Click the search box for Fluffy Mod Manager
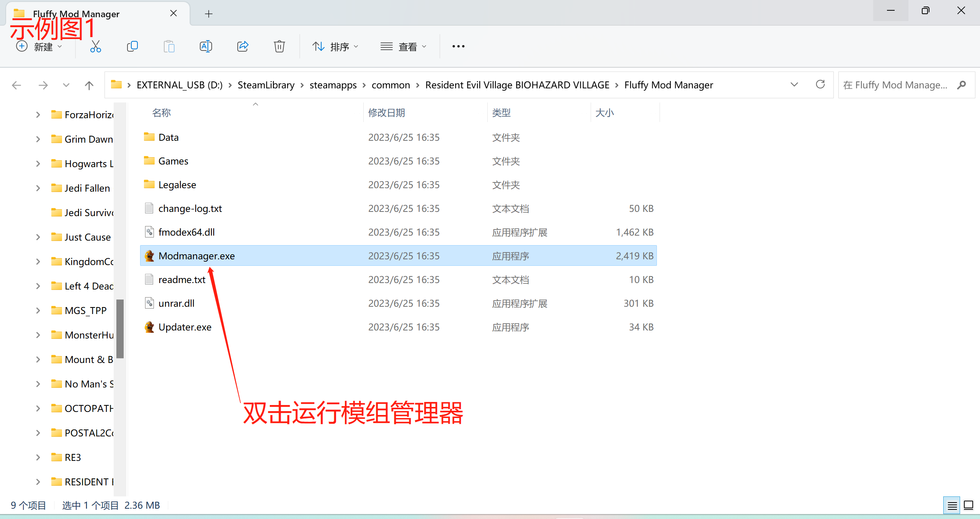Screen dimensions: 980x519 click(896, 85)
